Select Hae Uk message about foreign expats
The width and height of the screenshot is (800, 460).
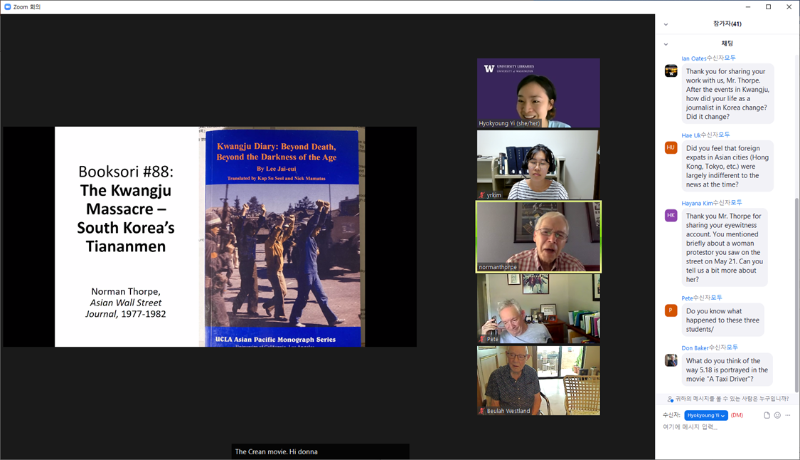pos(728,166)
